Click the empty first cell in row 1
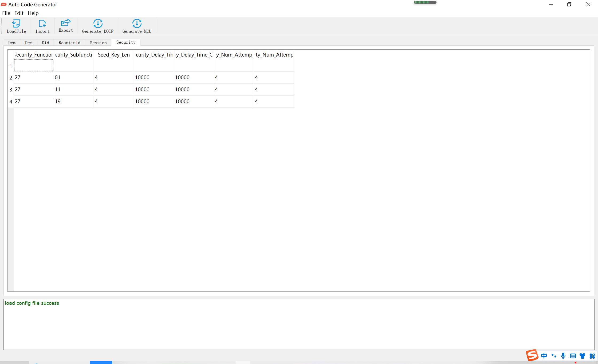This screenshot has height=364, width=598. 34,66
